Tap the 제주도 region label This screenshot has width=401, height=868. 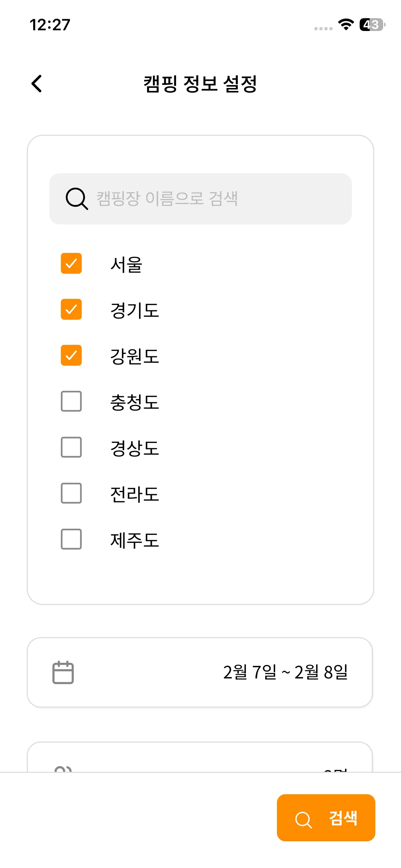(135, 540)
